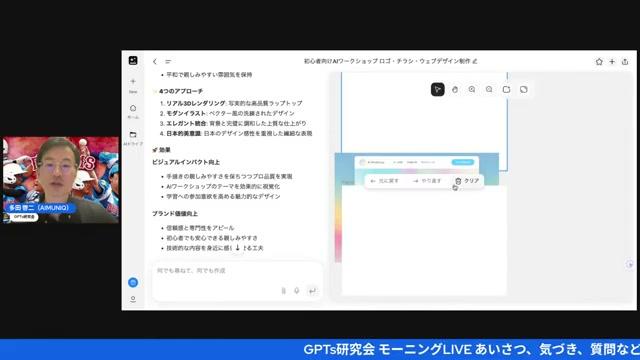
Task: Select the リアル3Dレンダリング list item
Action: (234, 103)
